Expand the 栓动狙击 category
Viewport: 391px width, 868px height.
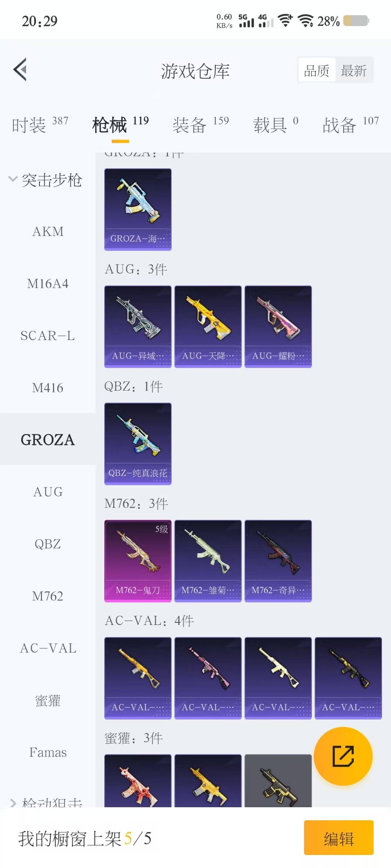[x=46, y=802]
